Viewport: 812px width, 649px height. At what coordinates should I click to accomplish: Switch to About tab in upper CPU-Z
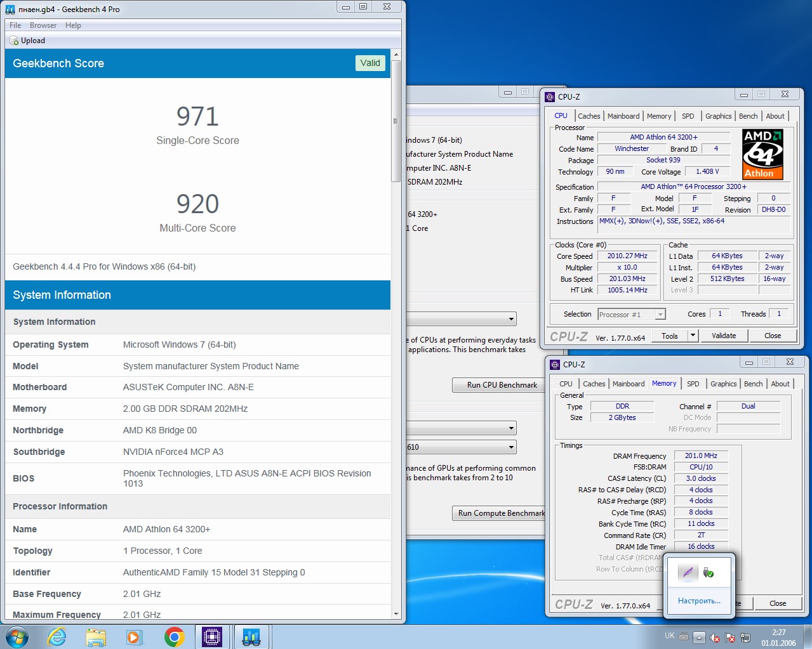[775, 116]
